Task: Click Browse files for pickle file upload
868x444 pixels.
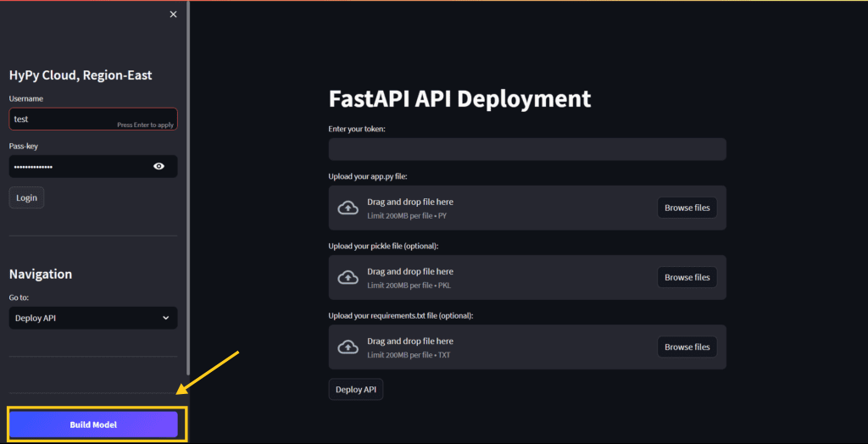Action: click(x=687, y=277)
